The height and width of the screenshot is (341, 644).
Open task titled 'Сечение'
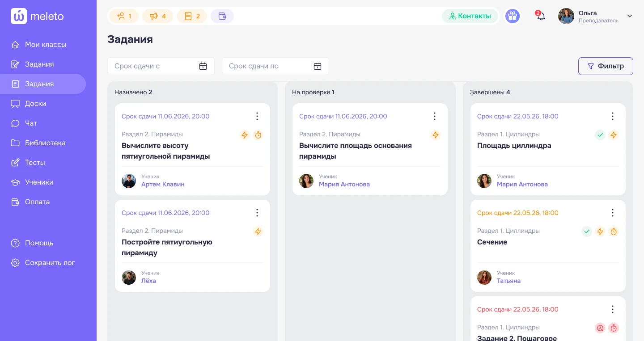click(492, 242)
